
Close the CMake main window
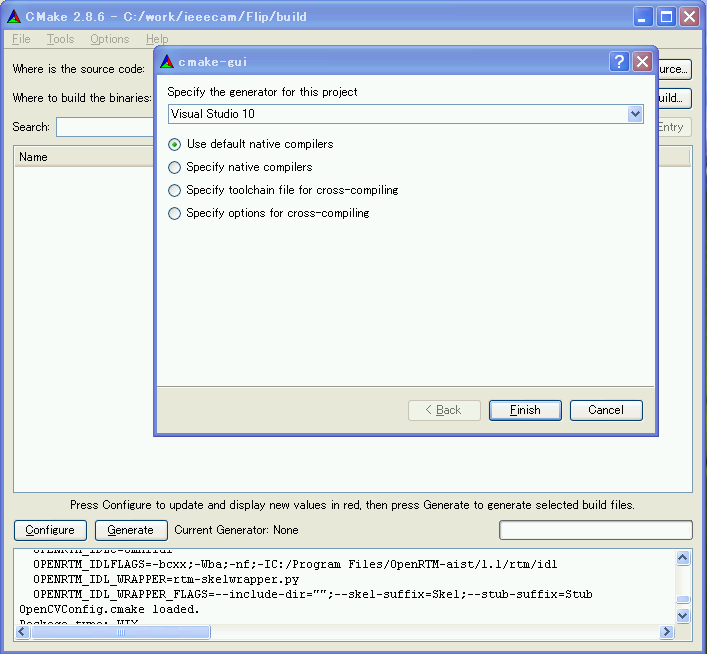pyautogui.click(x=689, y=17)
